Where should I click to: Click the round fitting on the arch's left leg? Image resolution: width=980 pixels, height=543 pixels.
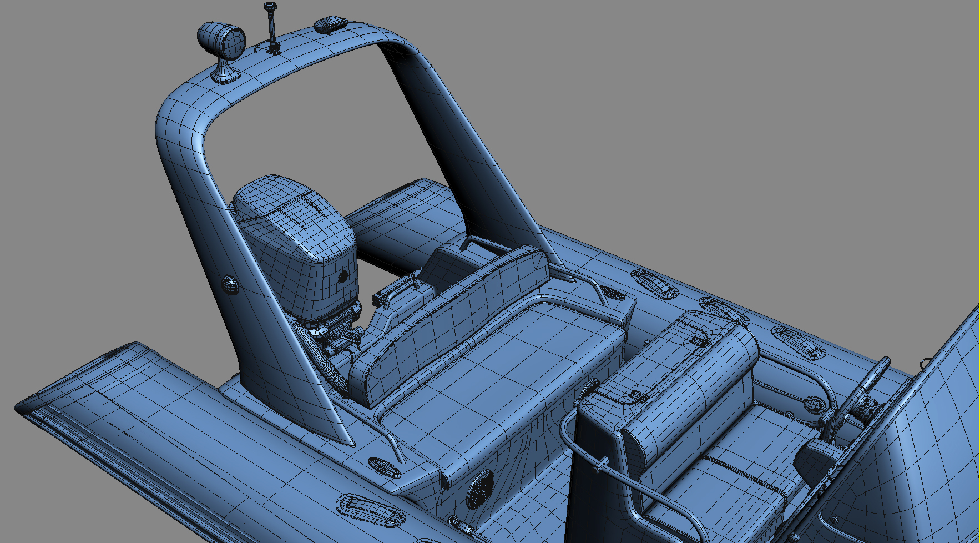pyautogui.click(x=230, y=285)
